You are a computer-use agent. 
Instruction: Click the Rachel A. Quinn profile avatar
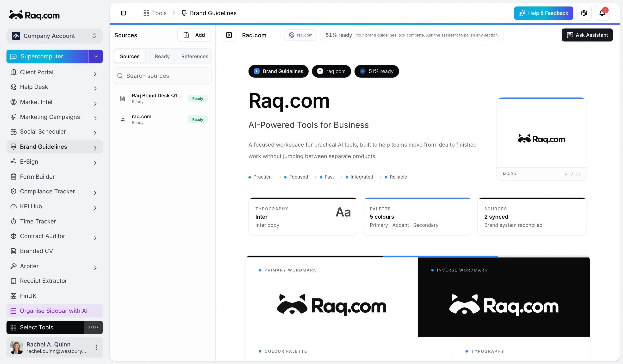click(17, 347)
